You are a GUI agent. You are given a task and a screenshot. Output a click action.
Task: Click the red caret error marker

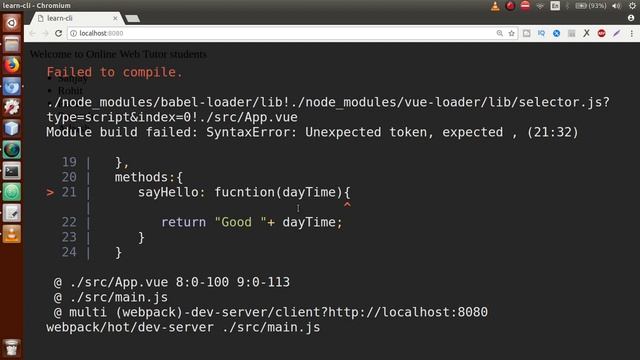[x=347, y=204]
